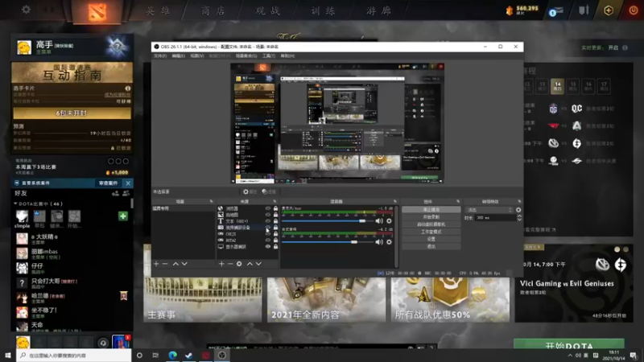Open 游廊 tab in Dota top navigation

379,10
